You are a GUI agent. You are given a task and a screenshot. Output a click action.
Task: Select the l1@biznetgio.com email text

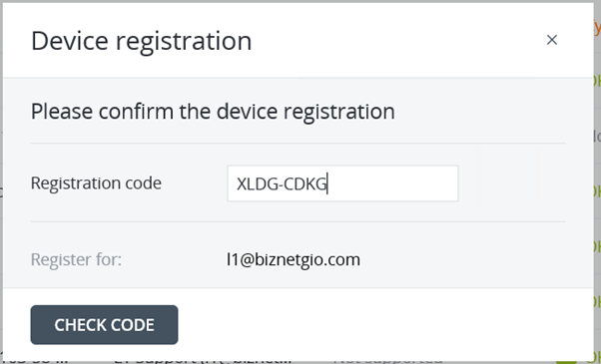click(x=294, y=260)
